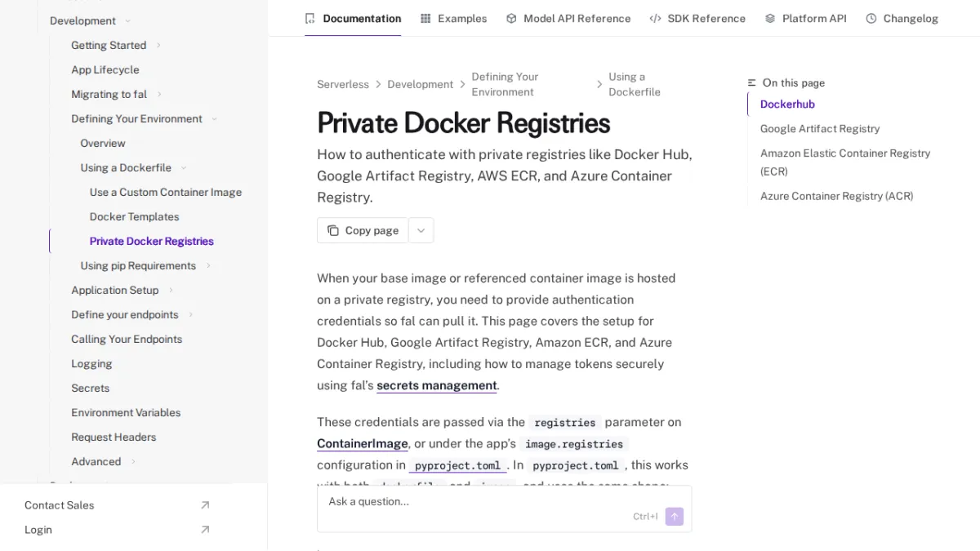Image resolution: width=980 pixels, height=551 pixels.
Task: Jump to Dockerhub section
Action: 787,104
